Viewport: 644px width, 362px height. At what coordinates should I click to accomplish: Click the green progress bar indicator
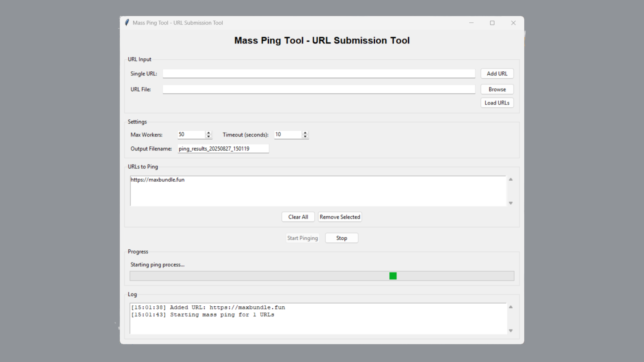point(393,276)
